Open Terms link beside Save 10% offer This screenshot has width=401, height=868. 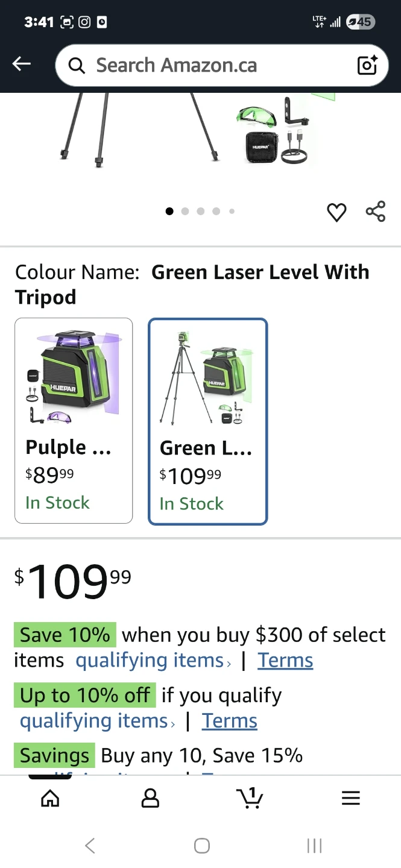(x=285, y=661)
